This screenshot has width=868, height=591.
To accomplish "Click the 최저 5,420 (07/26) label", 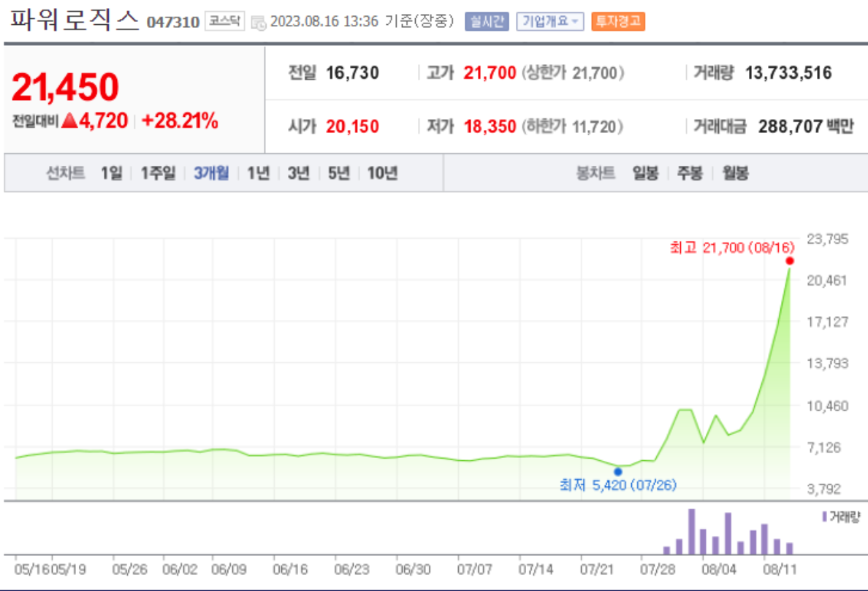I will pyautogui.click(x=618, y=485).
